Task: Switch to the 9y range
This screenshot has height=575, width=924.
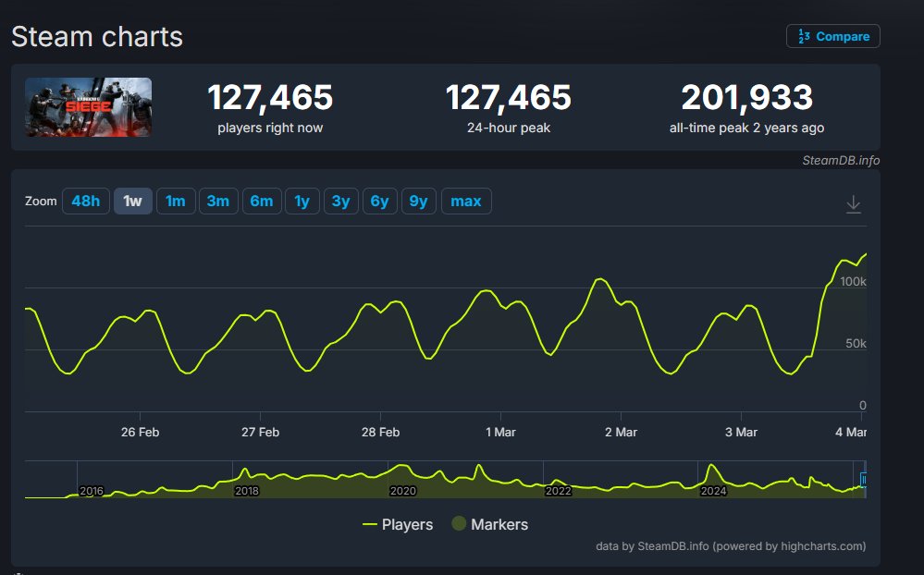Action: (418, 201)
